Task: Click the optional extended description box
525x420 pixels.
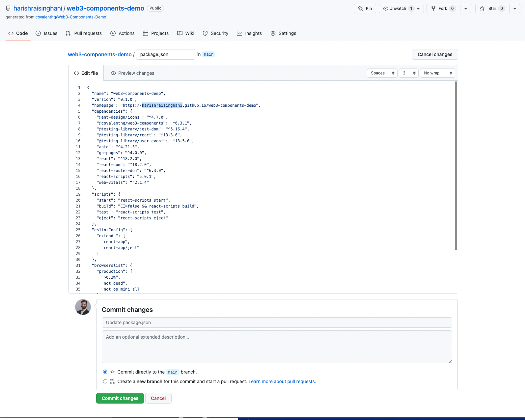Action: point(277,347)
